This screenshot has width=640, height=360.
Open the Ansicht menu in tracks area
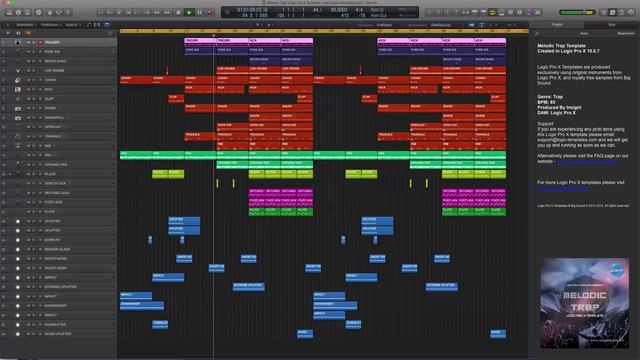click(x=72, y=25)
